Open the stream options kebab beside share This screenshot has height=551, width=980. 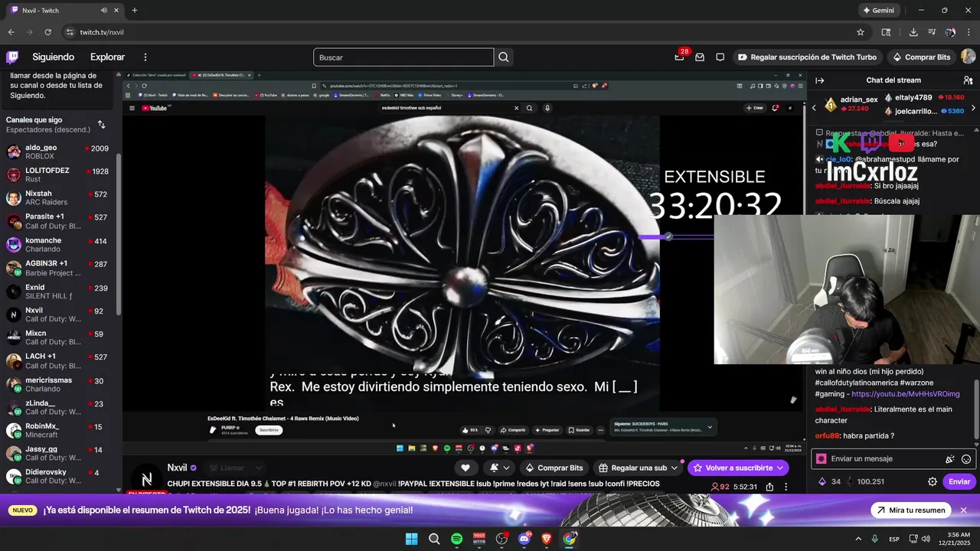point(786,487)
